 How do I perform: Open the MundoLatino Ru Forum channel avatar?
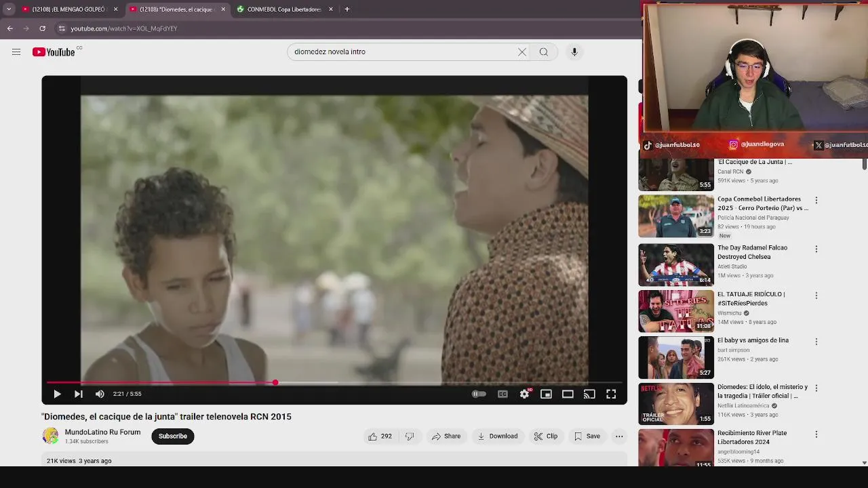(51, 436)
